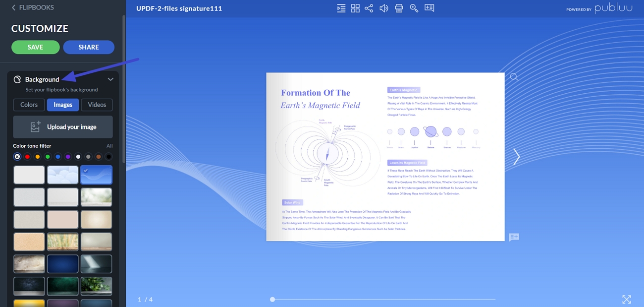This screenshot has height=307, width=644.
Task: Add a comment using the note icon by page
Action: pos(514,237)
